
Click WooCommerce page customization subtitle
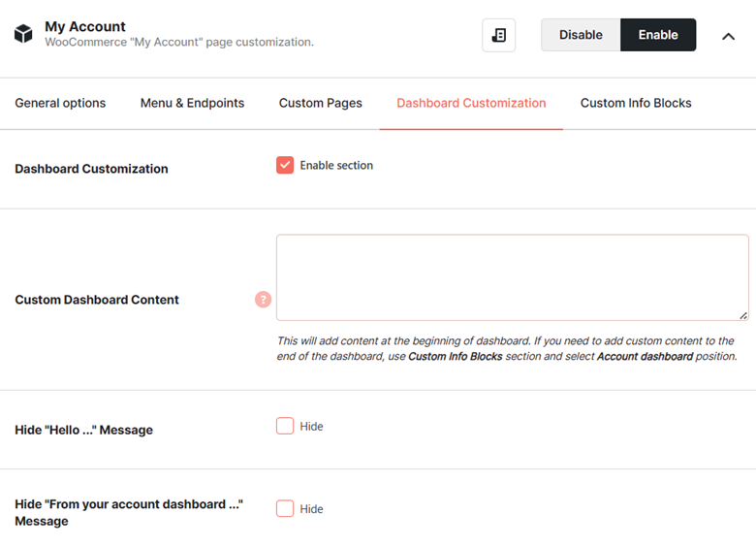pyautogui.click(x=179, y=43)
